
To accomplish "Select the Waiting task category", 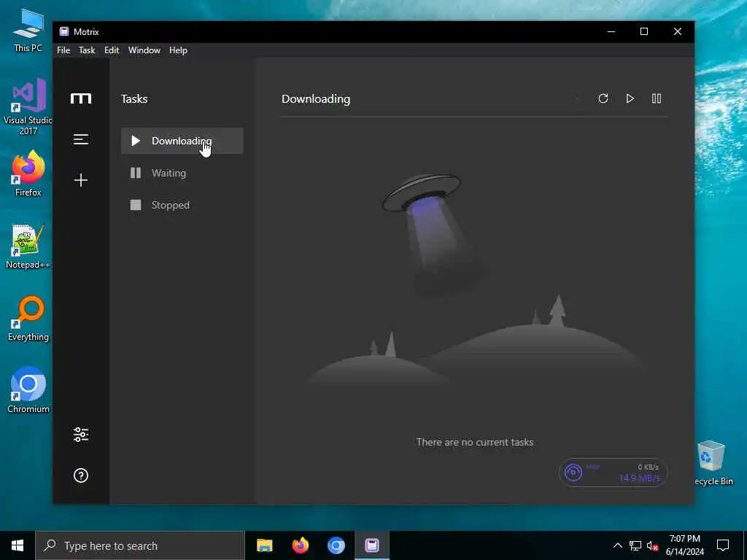I will [x=182, y=173].
